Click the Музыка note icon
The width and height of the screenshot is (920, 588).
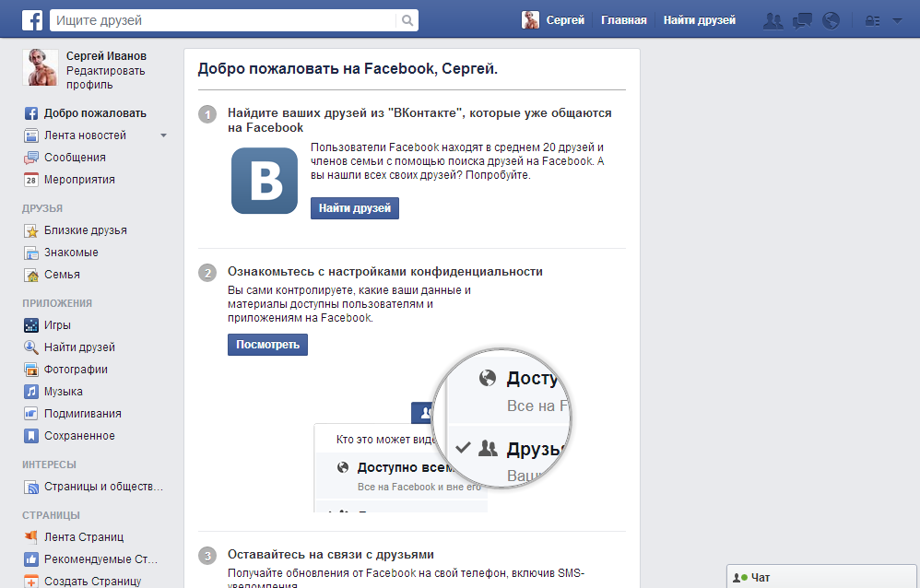31,392
